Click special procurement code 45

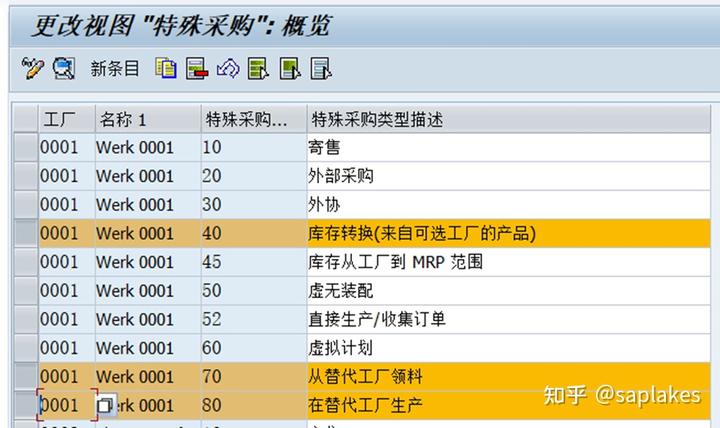tap(254, 262)
